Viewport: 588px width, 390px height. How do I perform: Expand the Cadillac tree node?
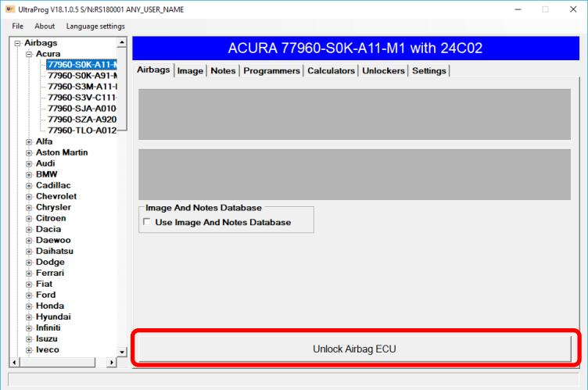pyautogui.click(x=29, y=186)
